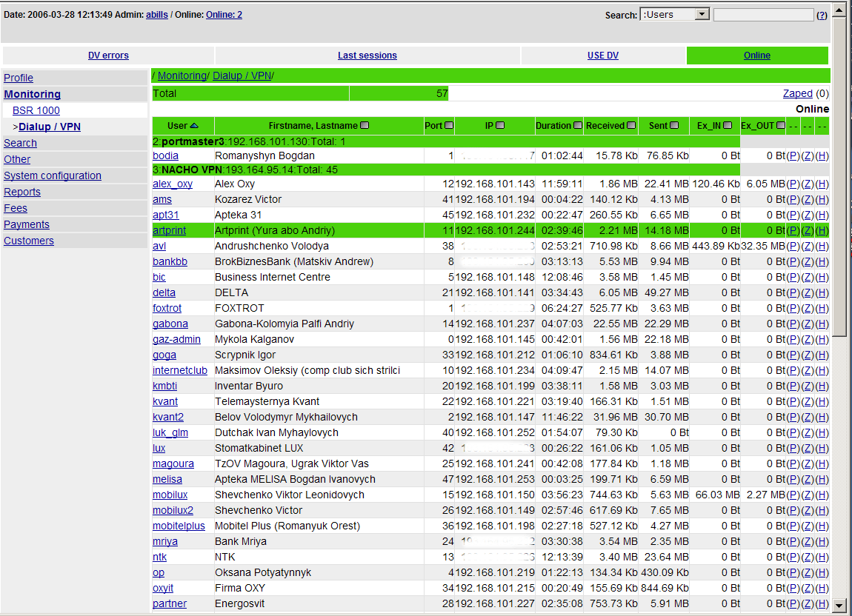The width and height of the screenshot is (852, 616).
Task: Open the Zaped link
Action: point(798,93)
